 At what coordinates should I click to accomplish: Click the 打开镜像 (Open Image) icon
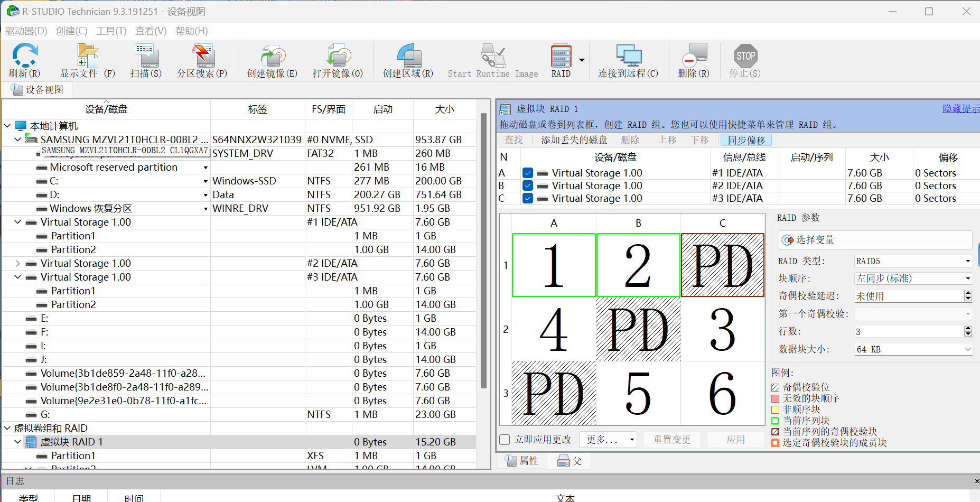pos(338,55)
